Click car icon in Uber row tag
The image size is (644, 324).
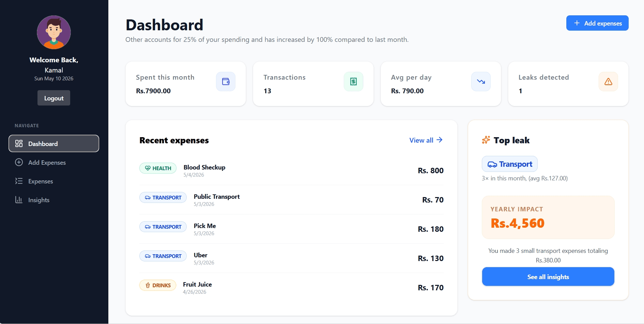[148, 256]
